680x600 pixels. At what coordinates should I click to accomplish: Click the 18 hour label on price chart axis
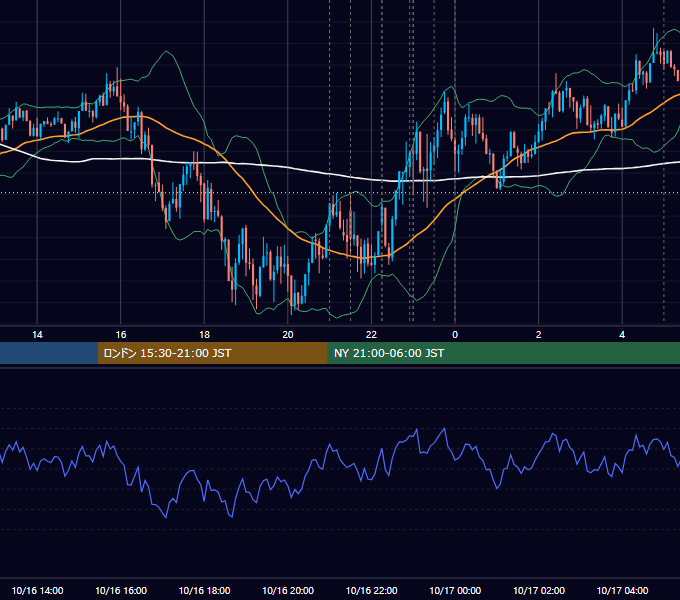point(204,335)
